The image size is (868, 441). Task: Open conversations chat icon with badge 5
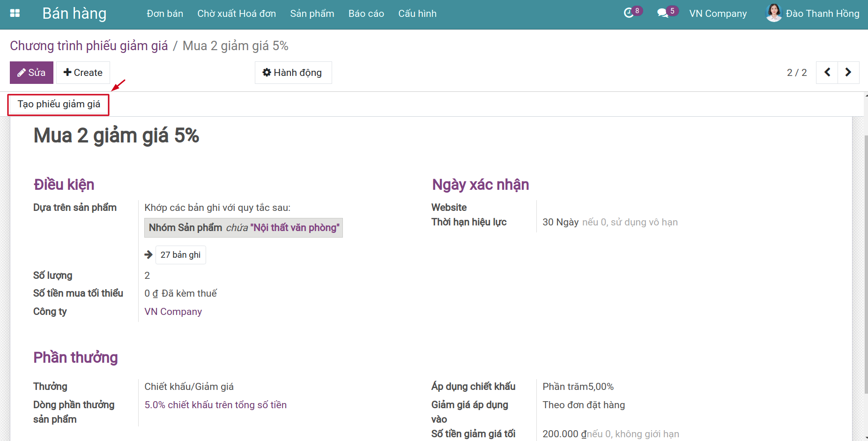pos(663,13)
